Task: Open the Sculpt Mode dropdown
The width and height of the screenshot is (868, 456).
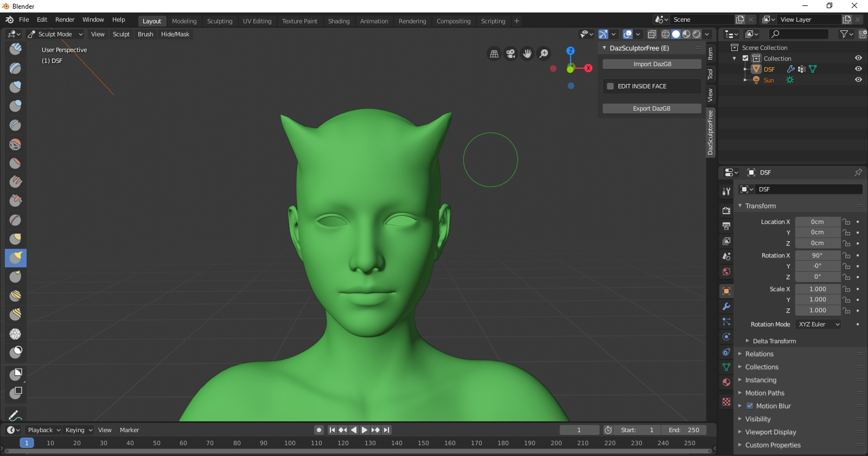Action: (55, 34)
